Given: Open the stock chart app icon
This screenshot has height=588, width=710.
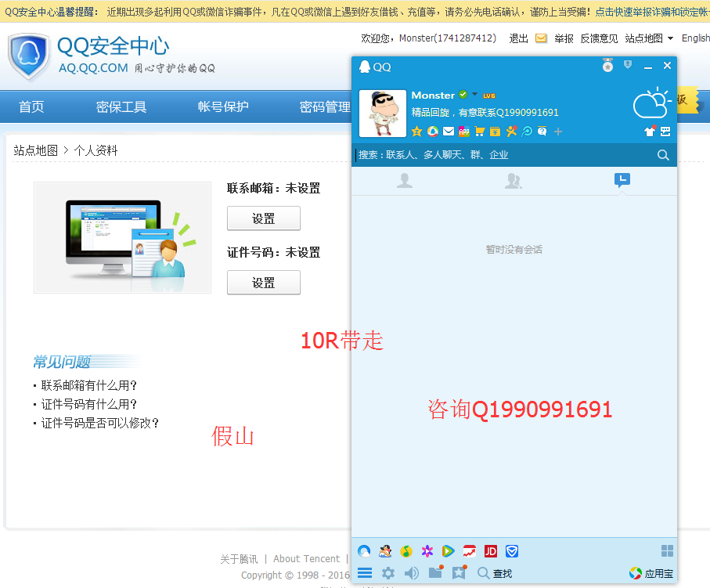Looking at the screenshot, I should (x=470, y=551).
